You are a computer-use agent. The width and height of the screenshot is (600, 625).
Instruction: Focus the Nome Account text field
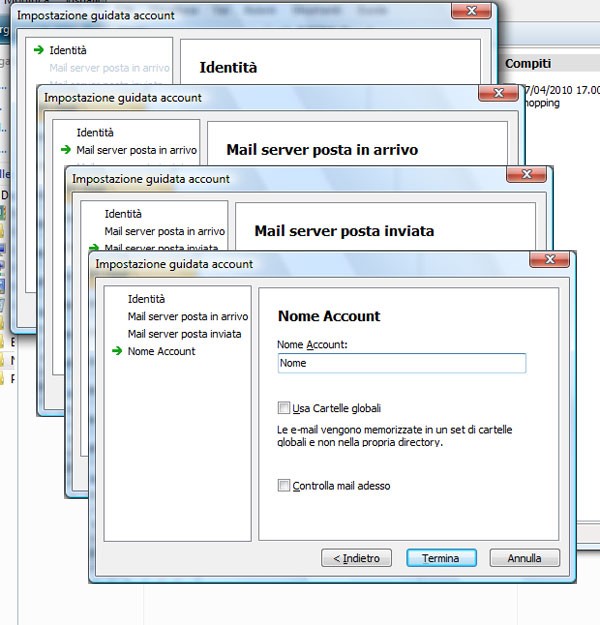click(401, 364)
